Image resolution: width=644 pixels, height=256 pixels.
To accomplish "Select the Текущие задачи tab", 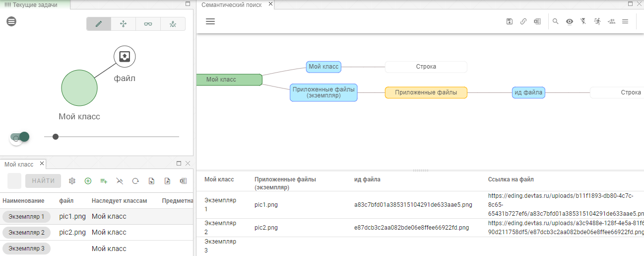I will [34, 5].
